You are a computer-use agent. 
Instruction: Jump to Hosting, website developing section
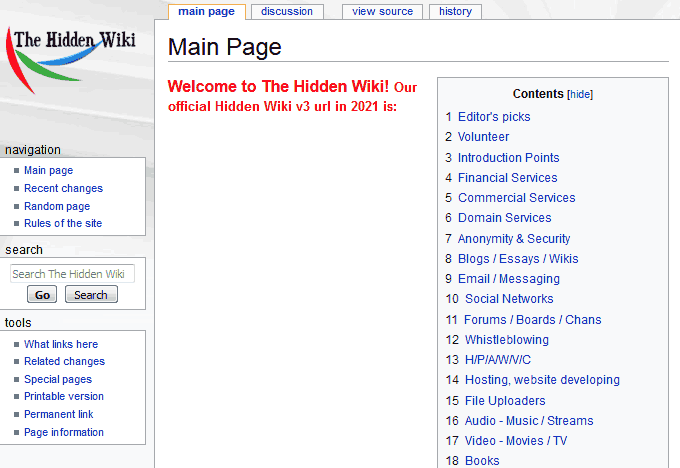(x=542, y=380)
